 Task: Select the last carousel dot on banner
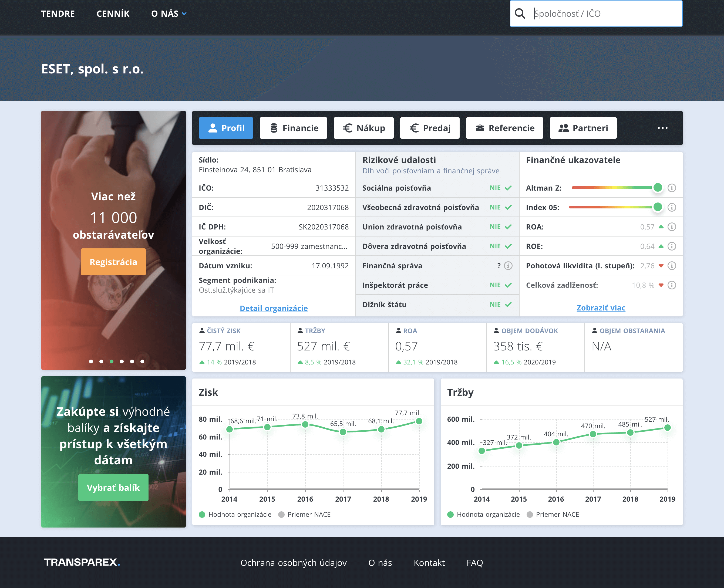coord(142,361)
